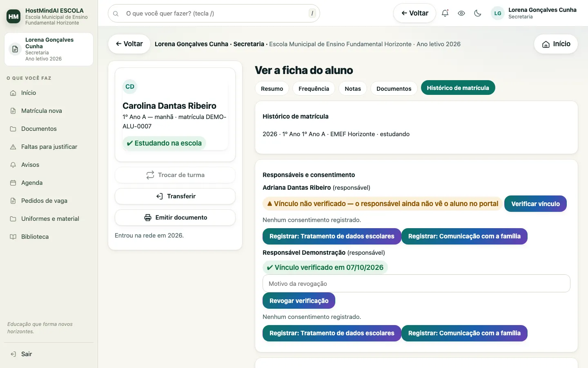The height and width of the screenshot is (368, 588).
Task: Click the Transferir button
Action: (x=175, y=196)
